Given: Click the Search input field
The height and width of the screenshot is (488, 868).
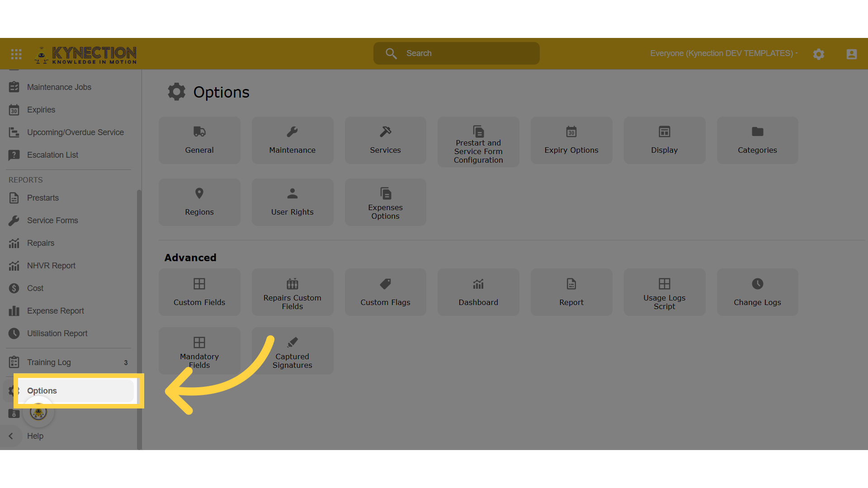Looking at the screenshot, I should click(x=457, y=53).
